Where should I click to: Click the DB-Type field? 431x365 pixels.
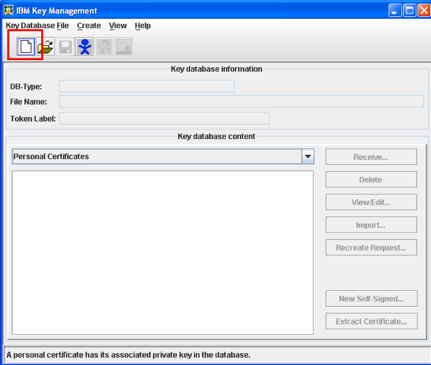point(147,86)
